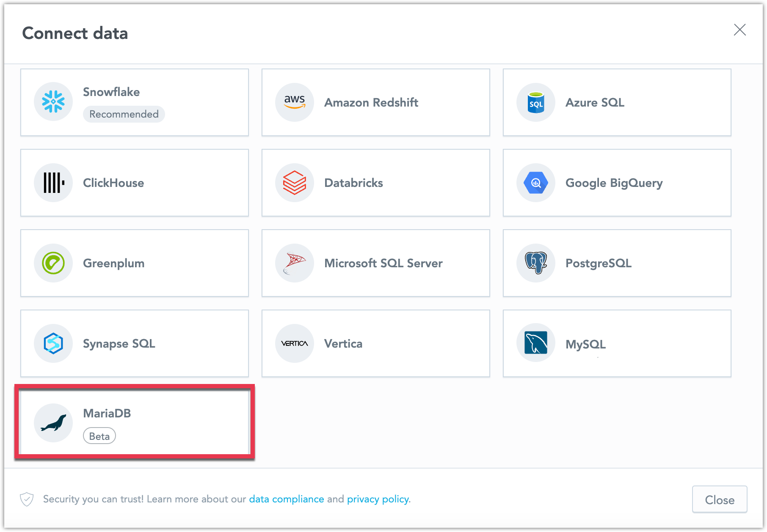Dismiss the dialog with the X

[740, 30]
